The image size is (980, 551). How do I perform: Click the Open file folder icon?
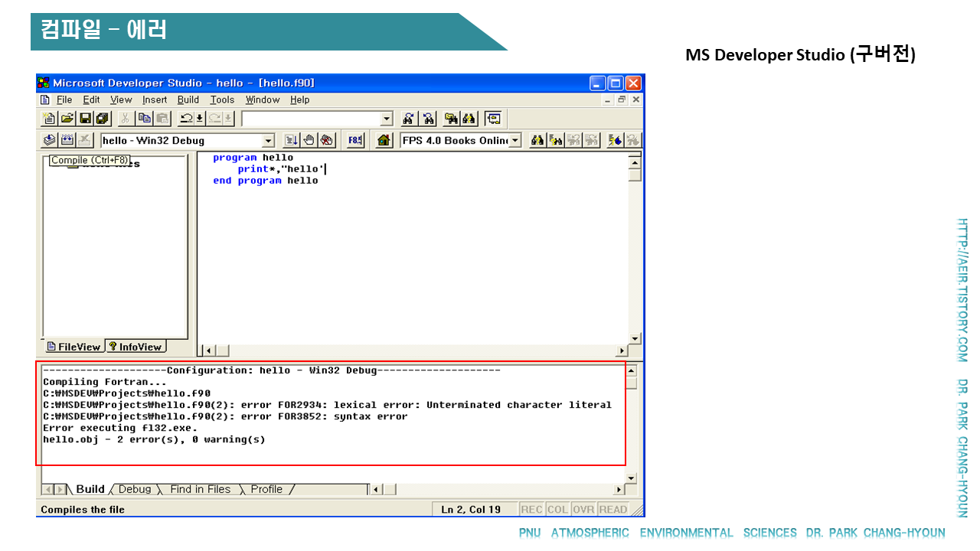tap(67, 119)
